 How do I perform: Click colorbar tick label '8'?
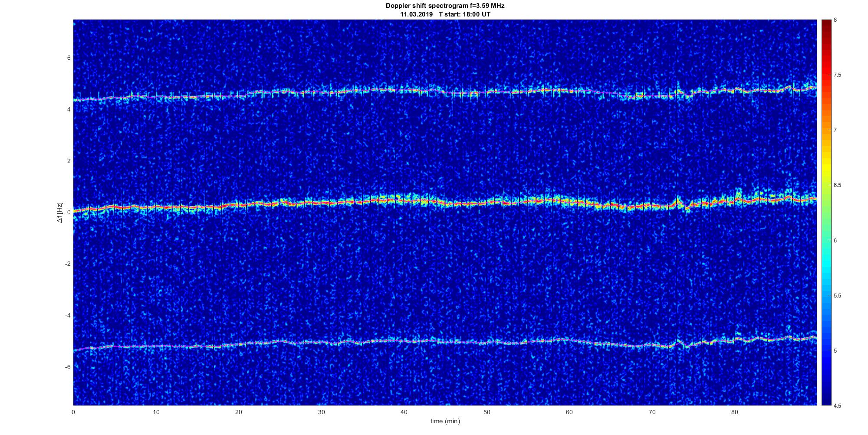click(x=835, y=20)
